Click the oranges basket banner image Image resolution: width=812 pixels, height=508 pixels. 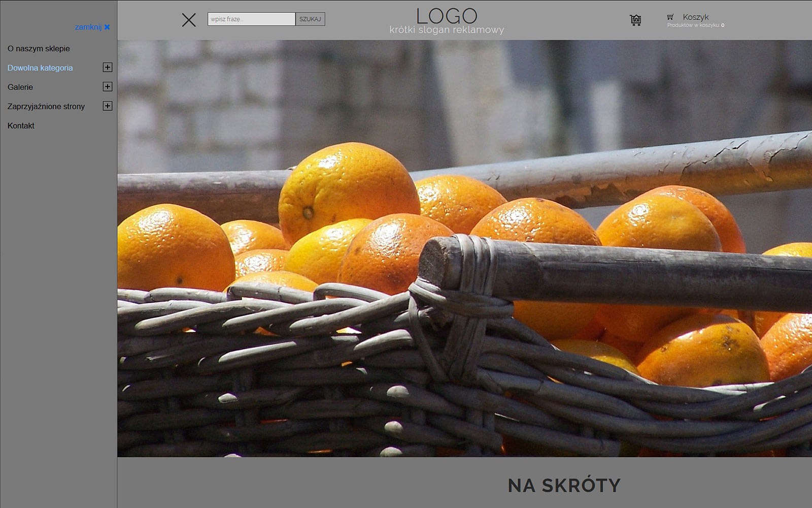pos(464,249)
